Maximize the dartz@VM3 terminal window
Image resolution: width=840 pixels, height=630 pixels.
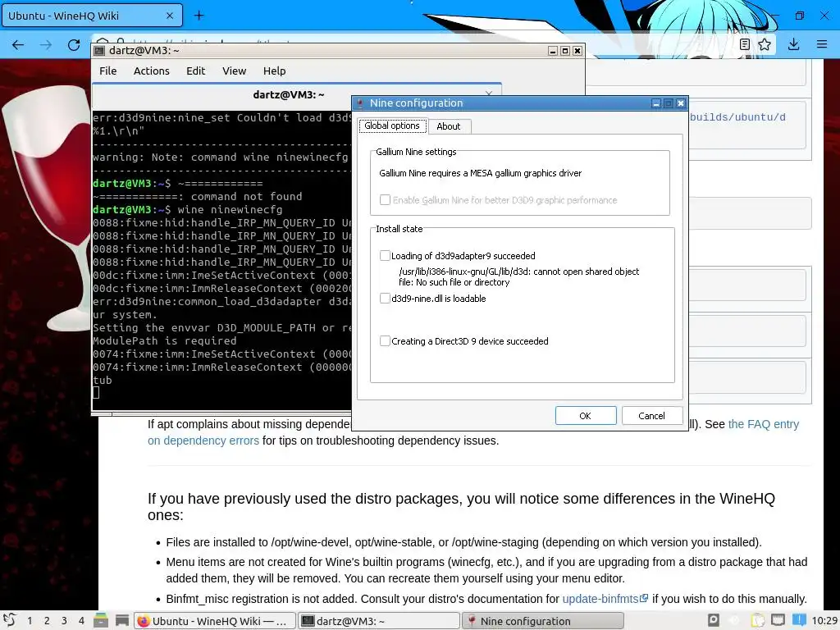pos(565,50)
